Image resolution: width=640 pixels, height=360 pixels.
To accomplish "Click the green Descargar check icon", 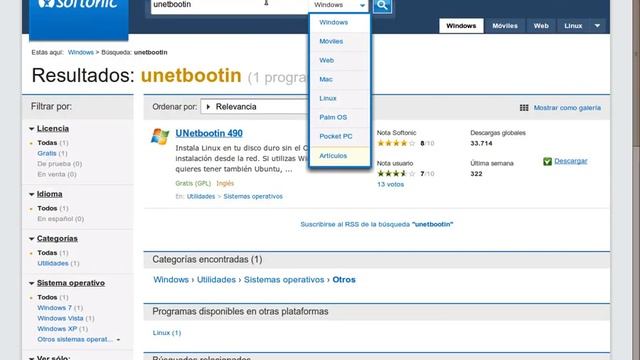I will click(547, 161).
